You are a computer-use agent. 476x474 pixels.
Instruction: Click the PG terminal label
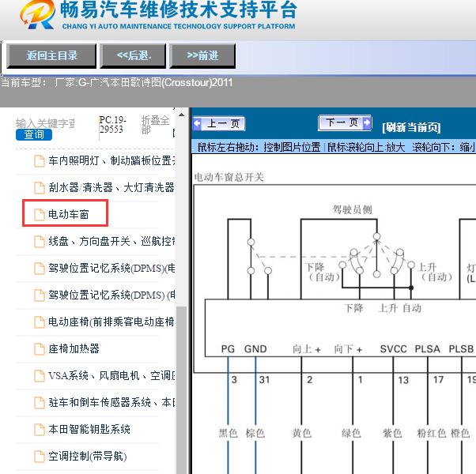(228, 349)
